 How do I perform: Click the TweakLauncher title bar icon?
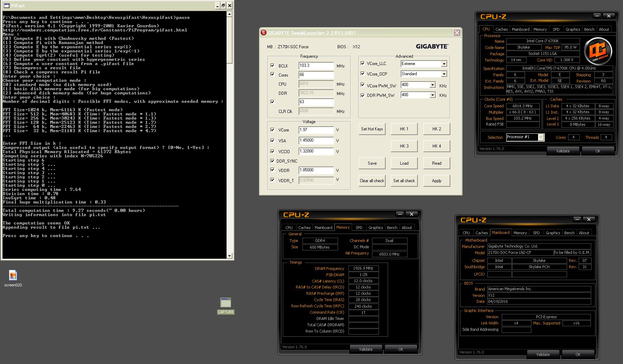(x=264, y=33)
